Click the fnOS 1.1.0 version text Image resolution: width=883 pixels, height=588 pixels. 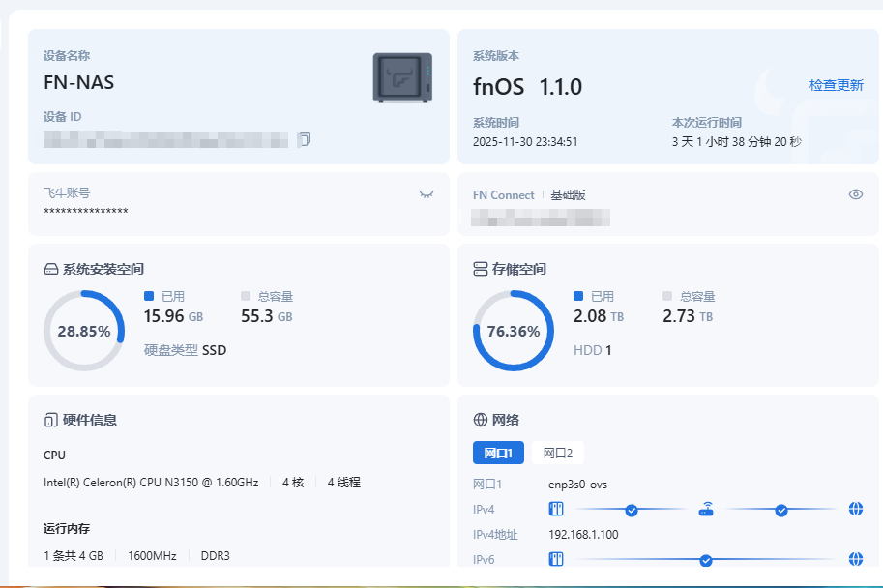pyautogui.click(x=528, y=87)
